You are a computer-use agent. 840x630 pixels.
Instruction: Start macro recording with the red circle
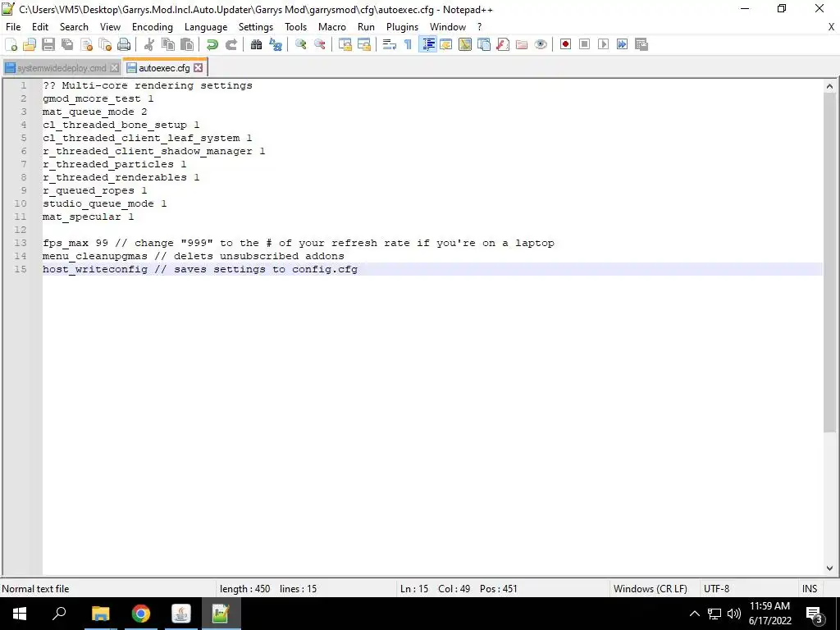[x=565, y=44]
